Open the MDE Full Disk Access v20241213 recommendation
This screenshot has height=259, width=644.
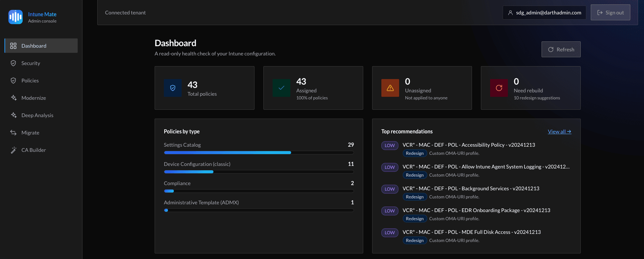(472, 232)
